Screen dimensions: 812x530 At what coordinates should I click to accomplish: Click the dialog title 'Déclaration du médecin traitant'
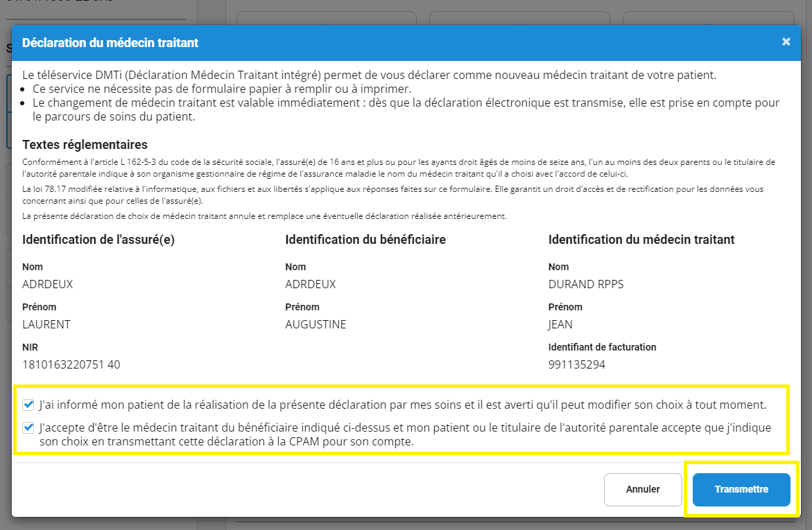pos(110,43)
